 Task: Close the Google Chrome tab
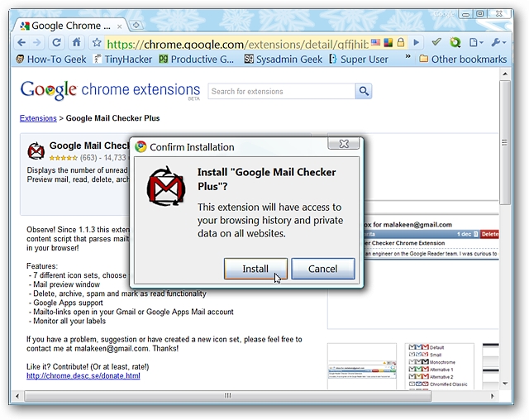pyautogui.click(x=119, y=26)
